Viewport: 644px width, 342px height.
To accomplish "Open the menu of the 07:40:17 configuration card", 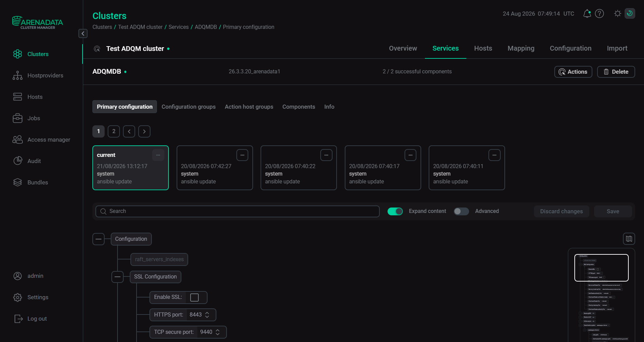I will [410, 155].
